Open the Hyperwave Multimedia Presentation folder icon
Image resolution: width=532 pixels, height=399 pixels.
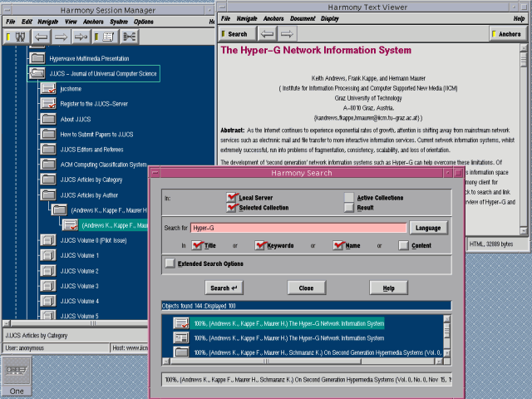[x=37, y=58]
